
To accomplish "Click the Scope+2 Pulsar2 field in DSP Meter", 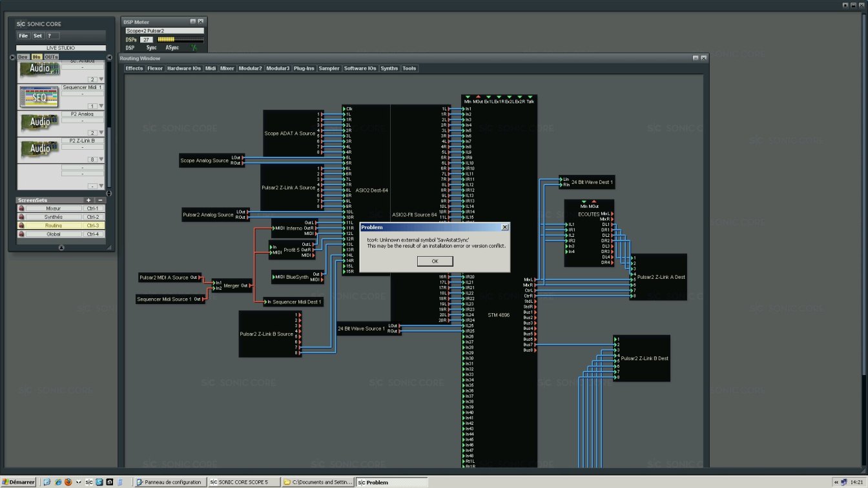I will click(x=164, y=30).
